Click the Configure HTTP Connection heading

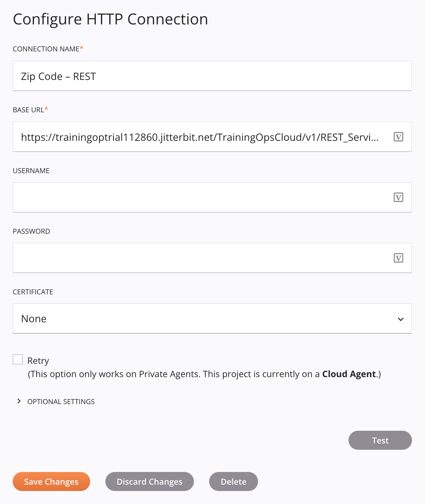tap(110, 19)
